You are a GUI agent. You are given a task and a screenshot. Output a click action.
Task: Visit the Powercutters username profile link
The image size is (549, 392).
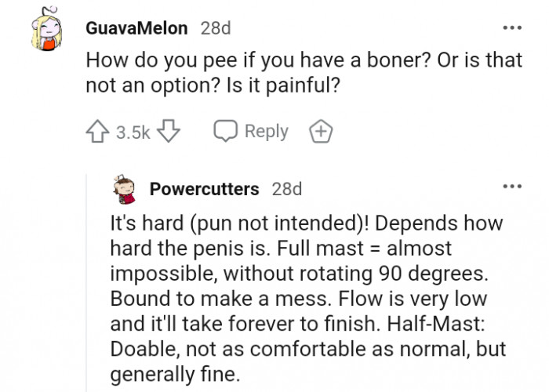click(x=204, y=189)
